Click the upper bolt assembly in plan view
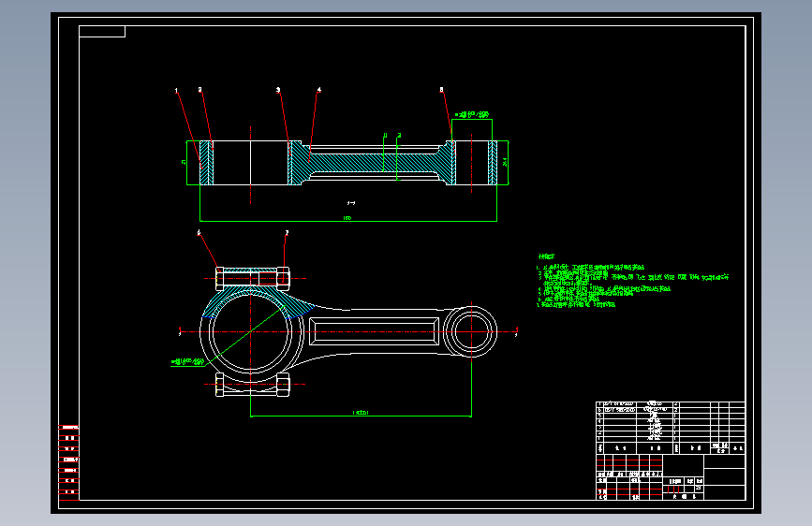The image size is (812, 526). pyautogui.click(x=252, y=279)
